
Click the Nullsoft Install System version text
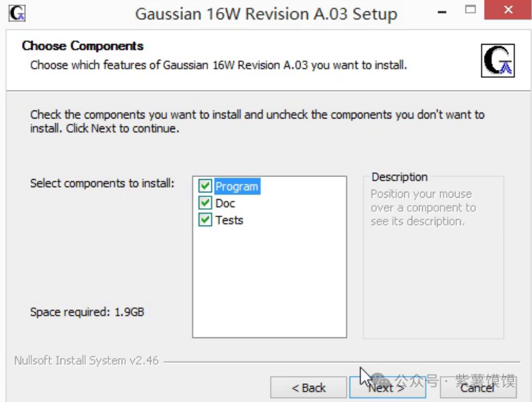(x=86, y=361)
